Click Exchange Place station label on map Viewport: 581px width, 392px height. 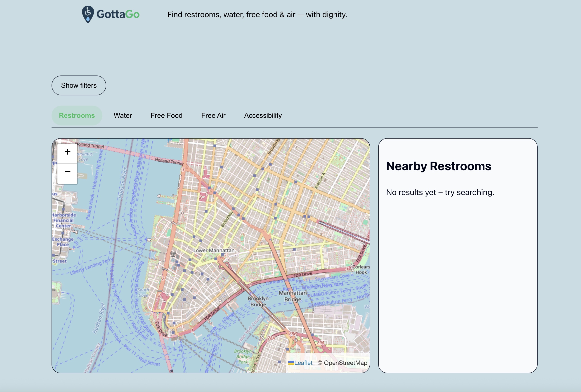(x=63, y=242)
